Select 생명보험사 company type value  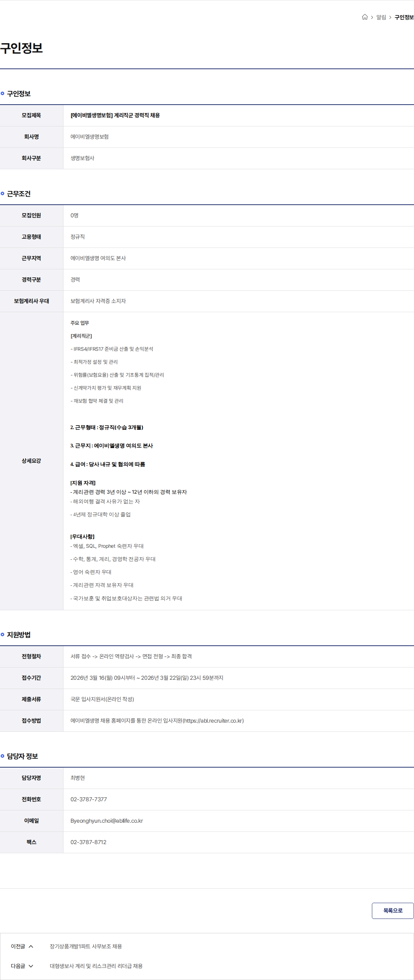82,158
